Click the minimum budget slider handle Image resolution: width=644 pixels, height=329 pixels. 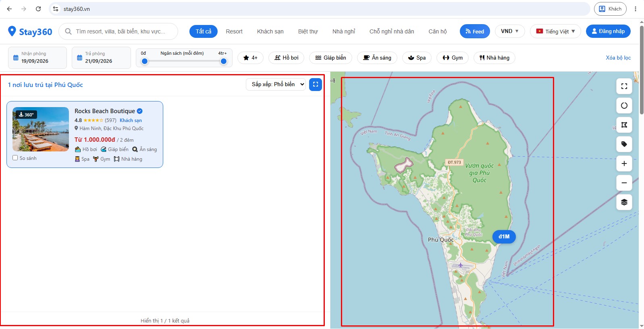tap(145, 61)
